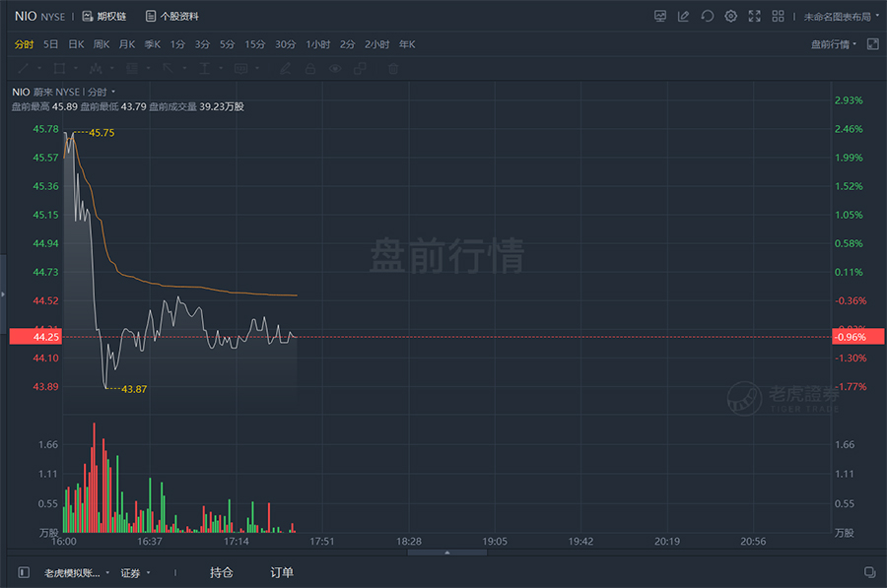Click the chart monitor icon in top bar

pyautogui.click(x=660, y=17)
